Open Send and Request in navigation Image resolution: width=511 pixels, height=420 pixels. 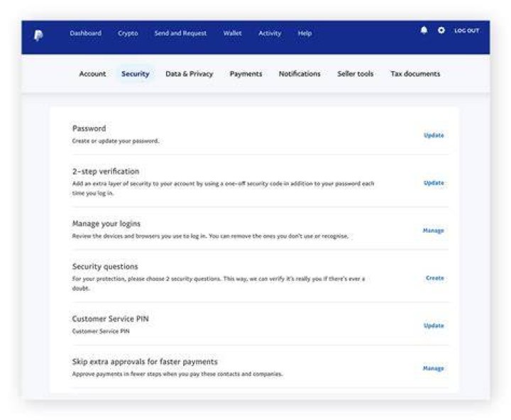point(180,33)
